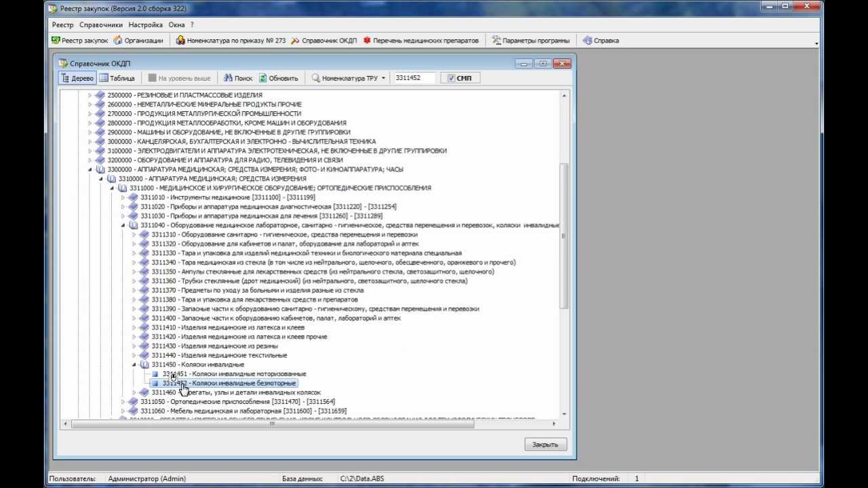Open Реестр закупок from the toolbar
The height and width of the screenshot is (488, 868).
79,41
